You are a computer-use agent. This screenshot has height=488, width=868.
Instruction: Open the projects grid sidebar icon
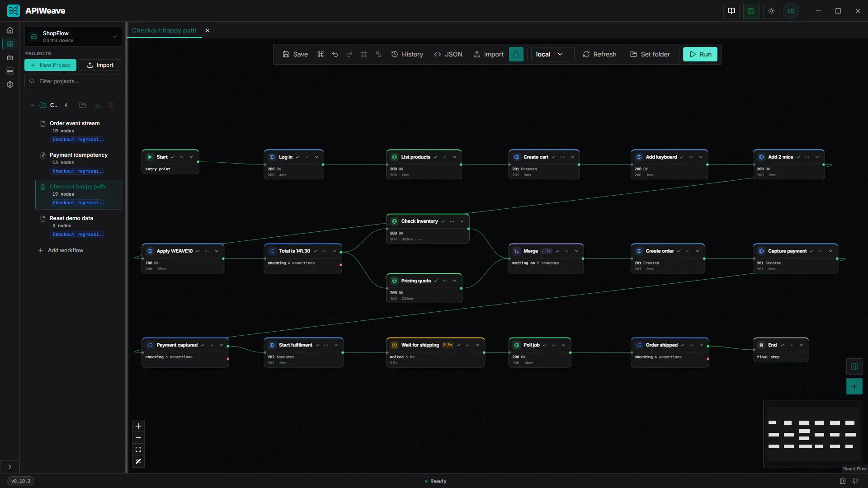(10, 44)
